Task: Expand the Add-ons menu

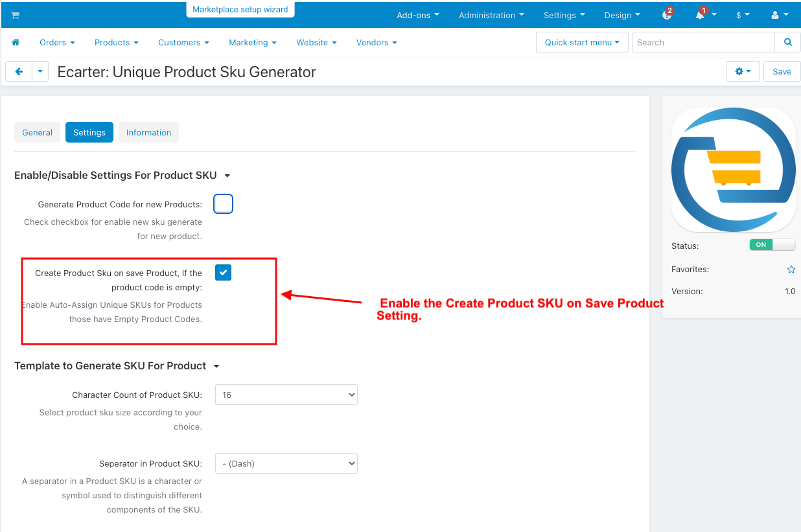Action: coord(419,15)
